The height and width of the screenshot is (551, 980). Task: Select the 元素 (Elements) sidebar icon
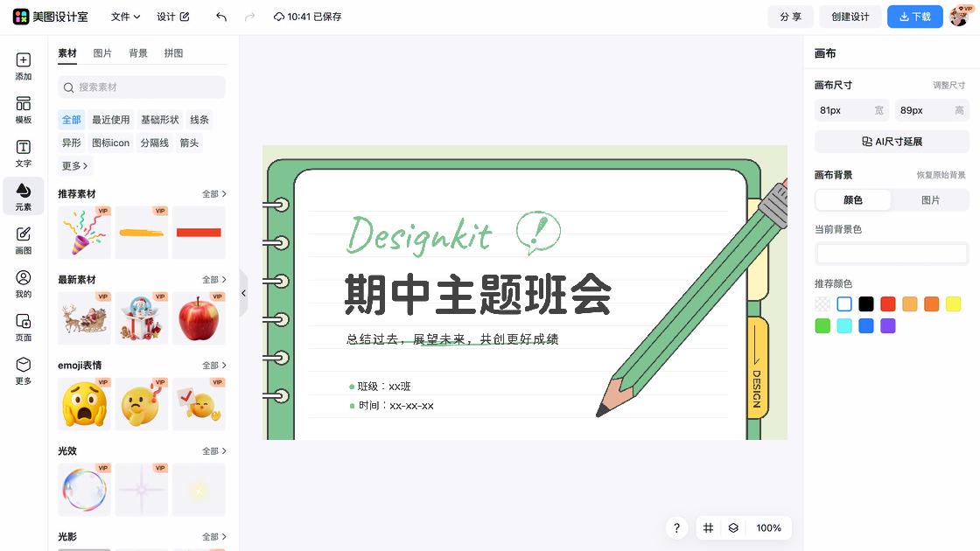click(x=23, y=196)
